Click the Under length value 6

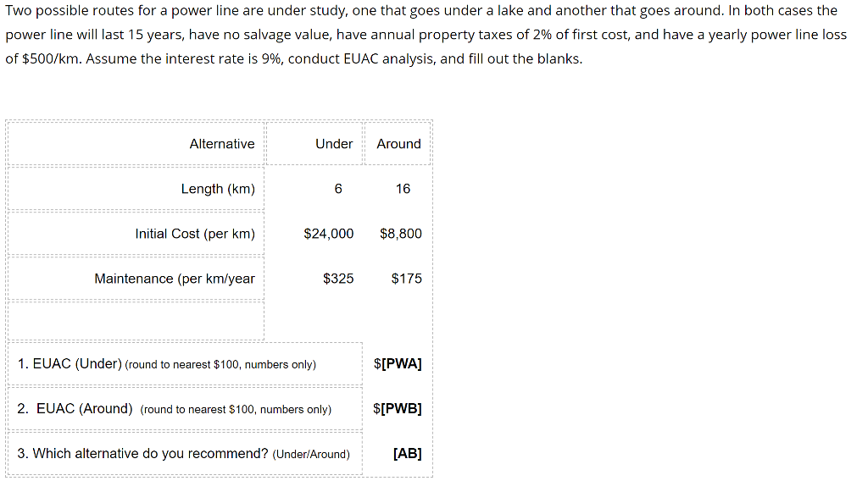tap(338, 189)
